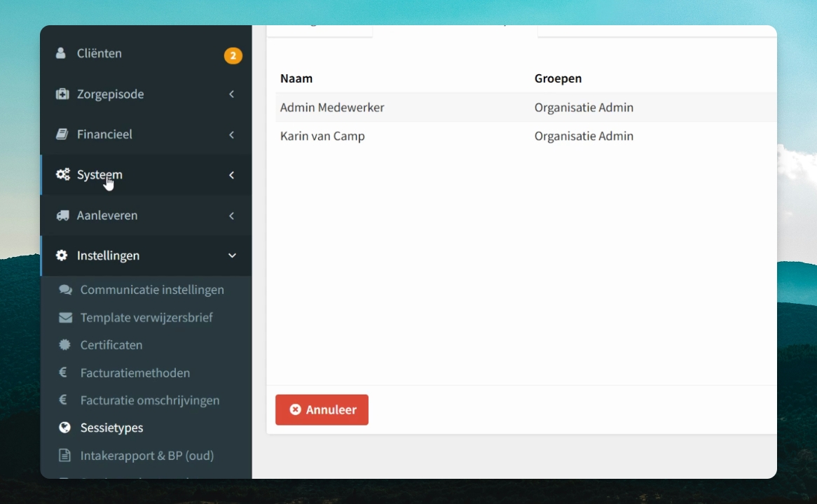The width and height of the screenshot is (817, 504).
Task: Go to Facturatie omschrijvingen
Action: coord(149,400)
